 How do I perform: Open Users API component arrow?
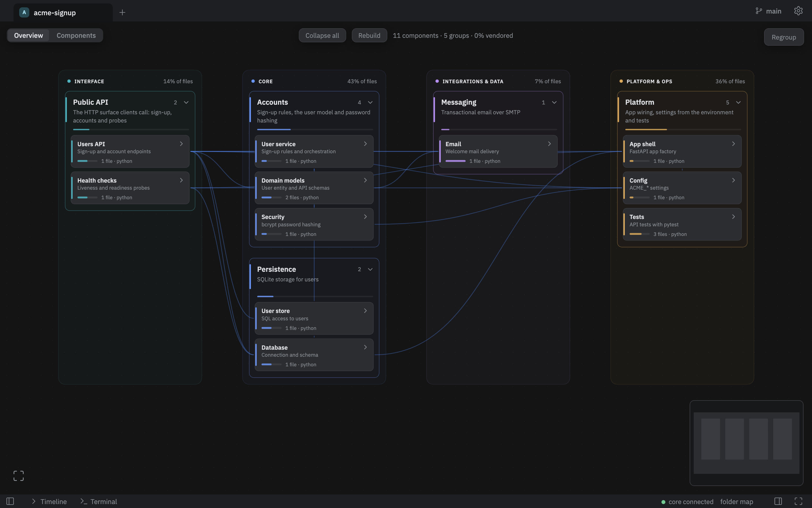(x=181, y=144)
